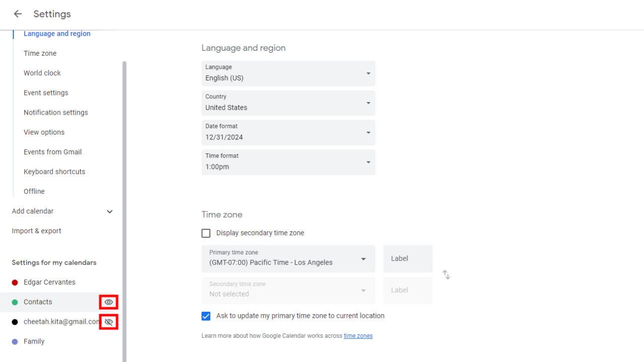Open the Language dropdown
This screenshot has width=644, height=362.
pyautogui.click(x=288, y=73)
